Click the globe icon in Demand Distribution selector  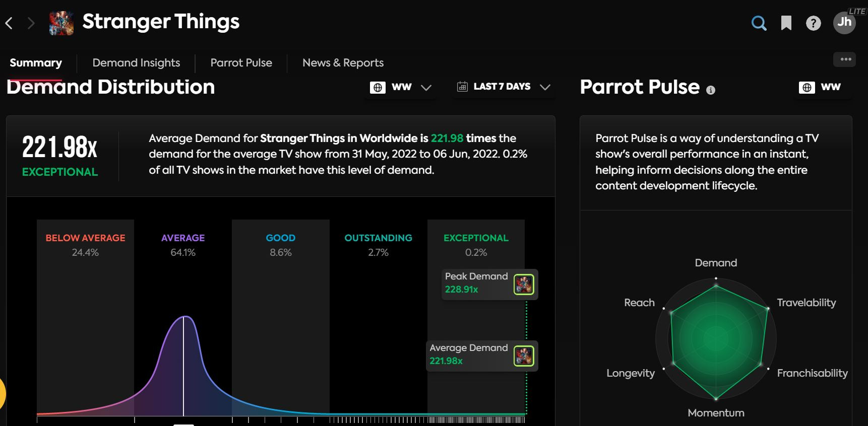tap(378, 87)
